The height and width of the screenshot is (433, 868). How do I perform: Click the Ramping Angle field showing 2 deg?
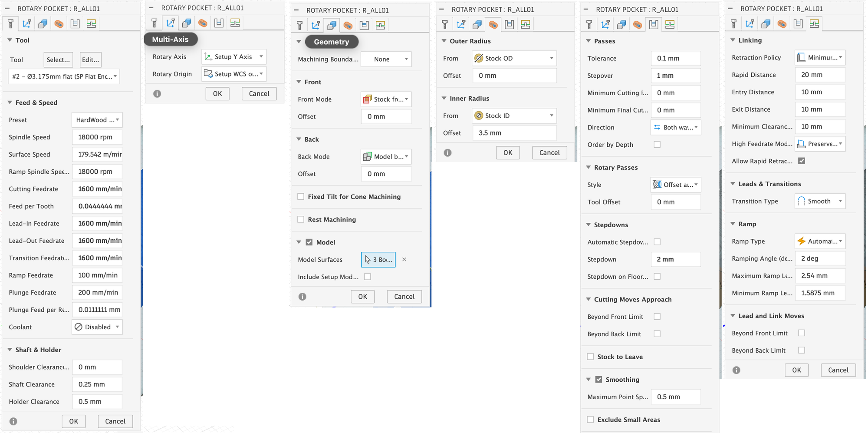(x=820, y=258)
